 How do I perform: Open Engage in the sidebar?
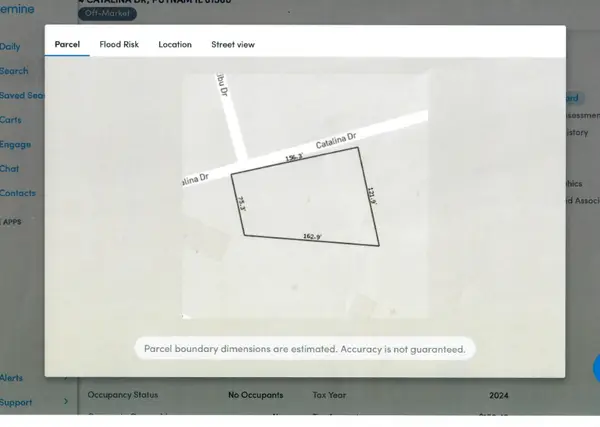[15, 145]
